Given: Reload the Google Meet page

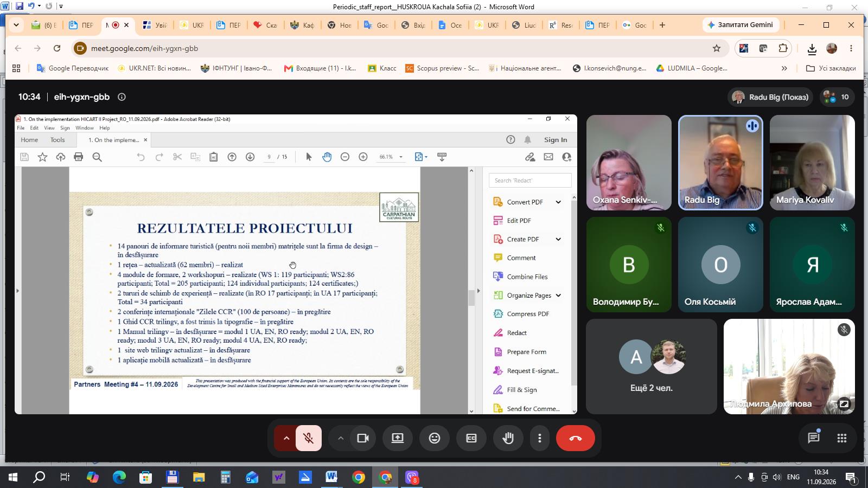Looking at the screenshot, I should point(57,48).
